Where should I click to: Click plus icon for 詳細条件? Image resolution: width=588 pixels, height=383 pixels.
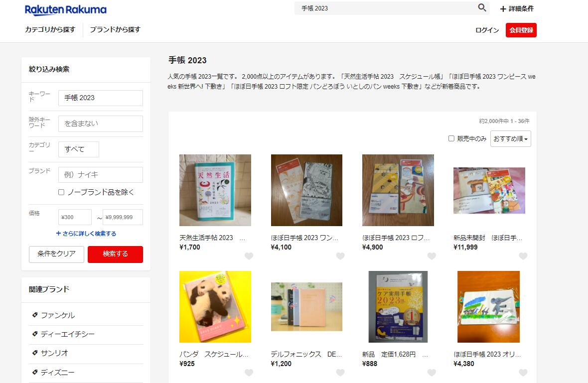pyautogui.click(x=503, y=8)
